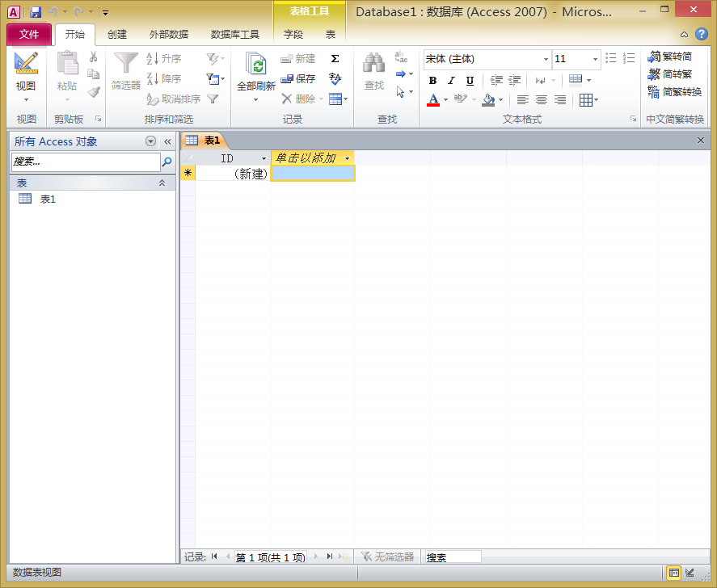The width and height of the screenshot is (717, 588).
Task: Open the 视图 view switcher button
Action: (x=26, y=77)
